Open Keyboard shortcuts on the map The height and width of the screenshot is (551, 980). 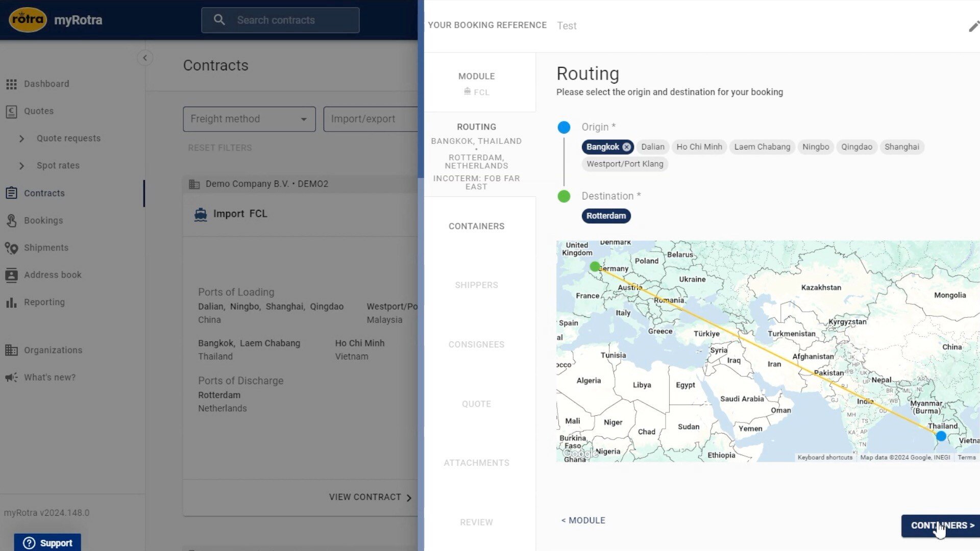click(825, 458)
